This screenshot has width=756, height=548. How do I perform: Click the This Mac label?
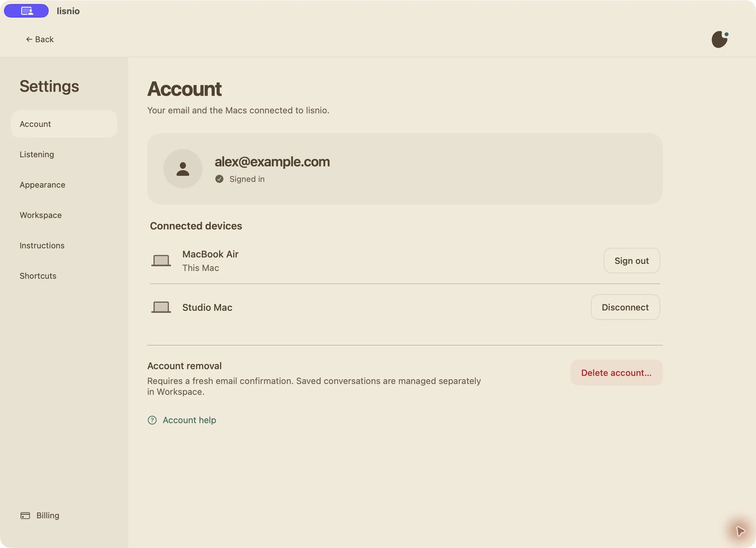tap(200, 268)
